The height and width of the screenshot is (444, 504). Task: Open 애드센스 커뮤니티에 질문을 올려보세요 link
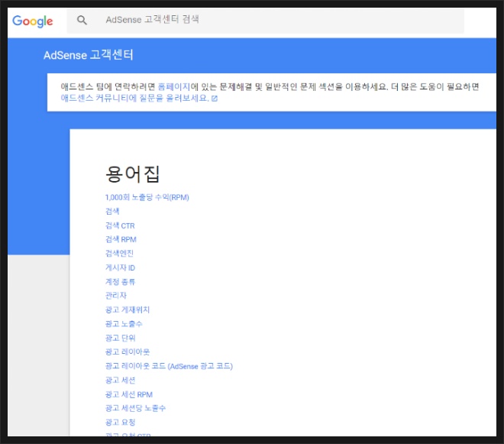[135, 98]
